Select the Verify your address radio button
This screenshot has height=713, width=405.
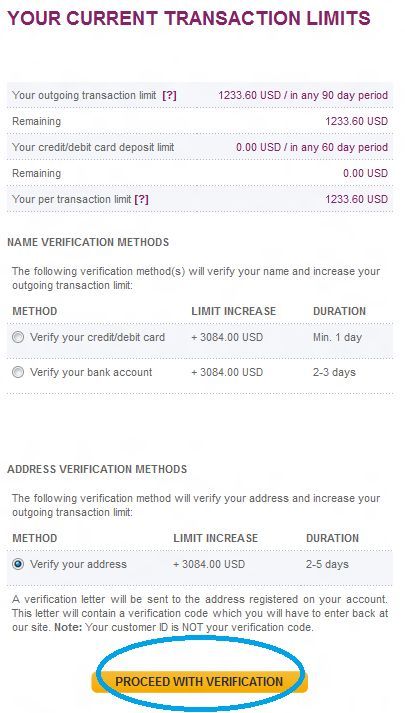click(x=18, y=564)
